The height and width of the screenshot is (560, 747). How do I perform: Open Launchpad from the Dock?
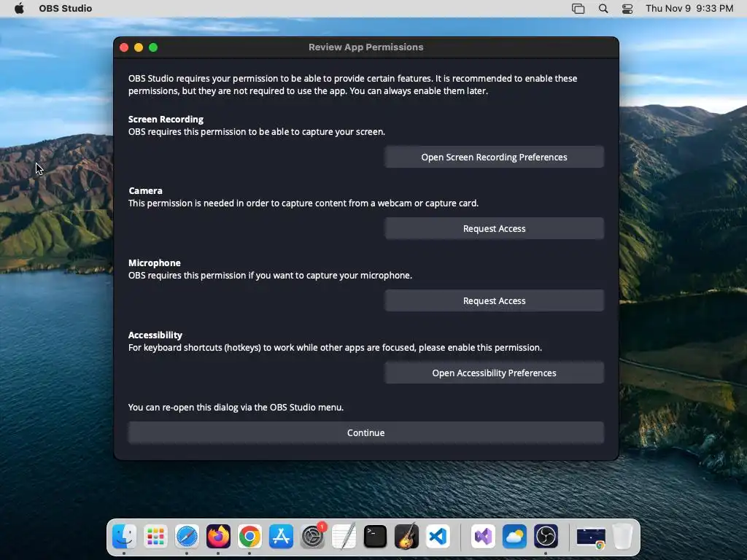(x=155, y=537)
